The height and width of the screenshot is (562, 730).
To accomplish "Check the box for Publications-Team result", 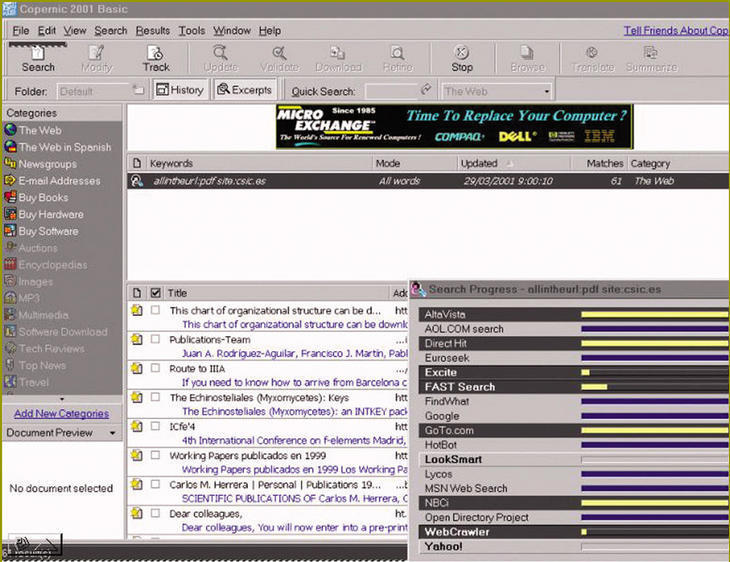I will coord(155,340).
